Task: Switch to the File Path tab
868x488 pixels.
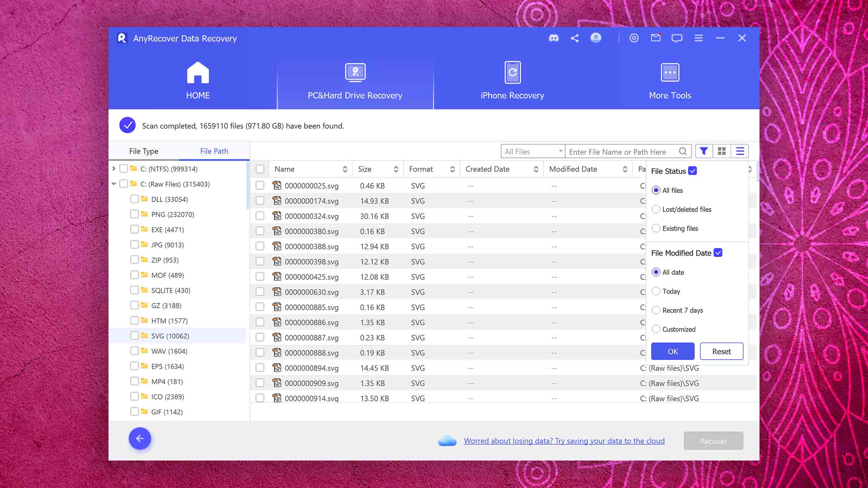Action: [x=214, y=151]
